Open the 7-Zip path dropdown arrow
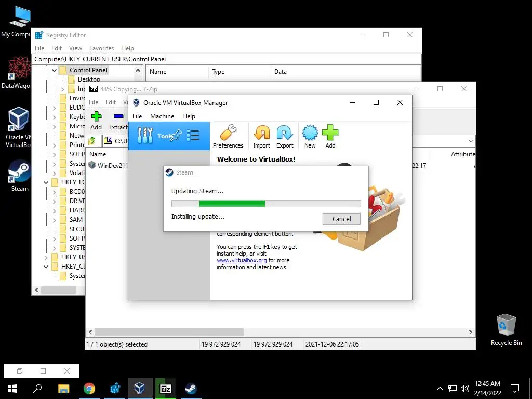532x399 pixels. 471,141
